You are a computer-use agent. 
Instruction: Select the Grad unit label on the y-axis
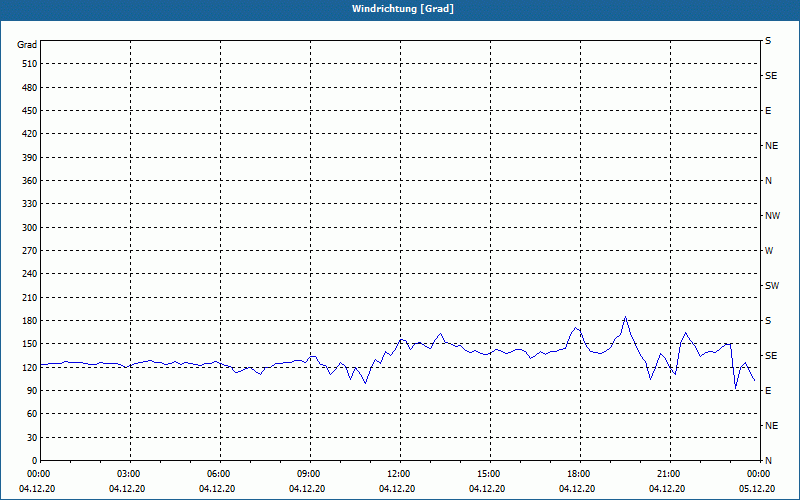27,45
